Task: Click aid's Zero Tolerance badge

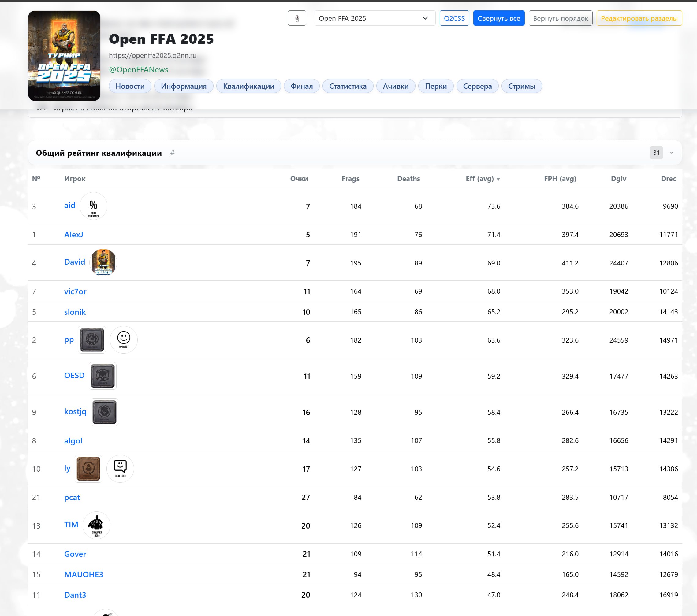Action: [x=93, y=206]
